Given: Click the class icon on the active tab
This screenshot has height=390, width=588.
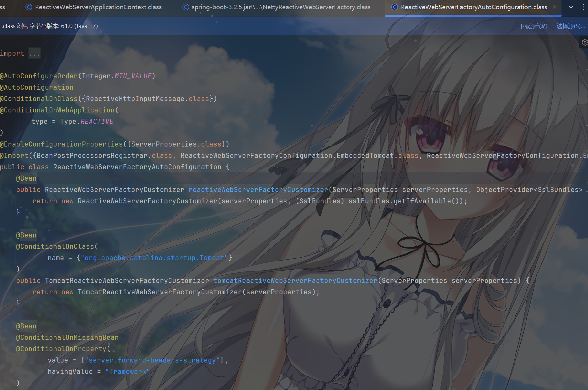Looking at the screenshot, I should pyautogui.click(x=395, y=7).
